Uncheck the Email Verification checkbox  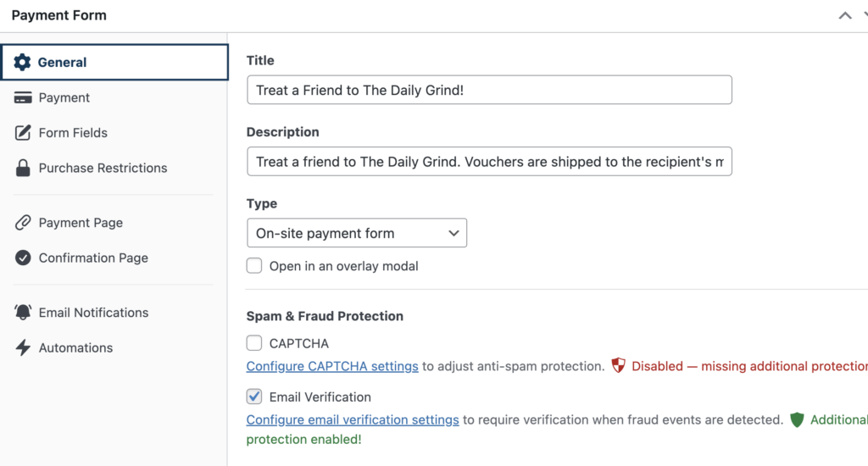(x=254, y=397)
